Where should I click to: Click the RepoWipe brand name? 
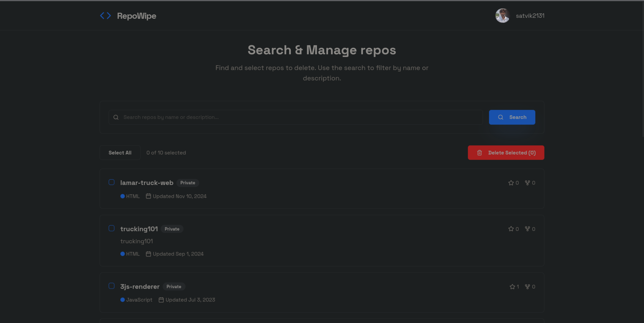coord(137,16)
